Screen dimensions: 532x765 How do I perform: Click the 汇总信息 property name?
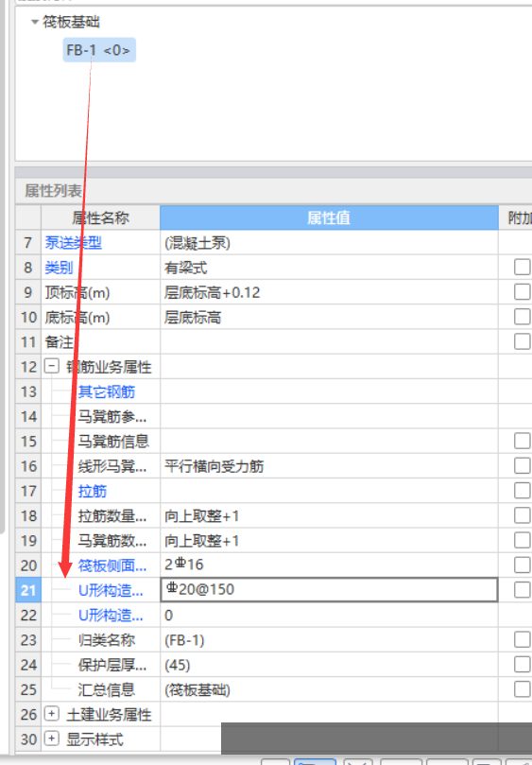[x=106, y=690]
